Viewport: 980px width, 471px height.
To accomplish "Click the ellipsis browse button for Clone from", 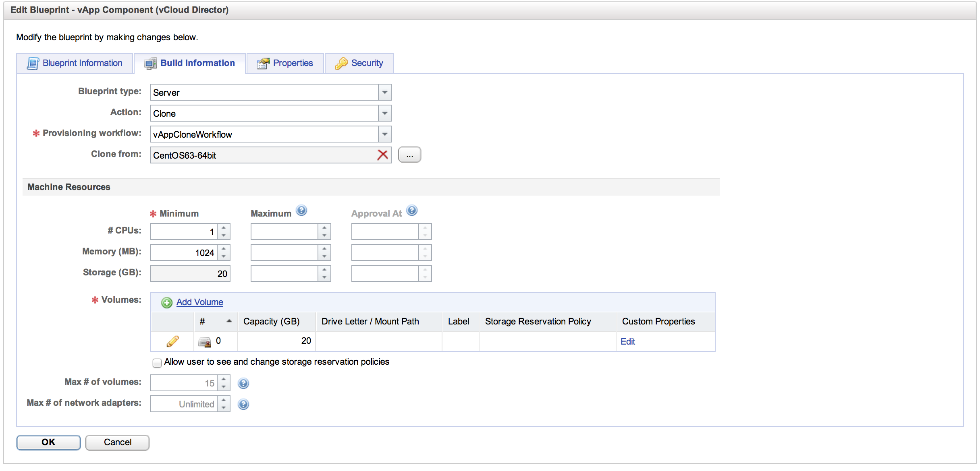I will coord(409,155).
